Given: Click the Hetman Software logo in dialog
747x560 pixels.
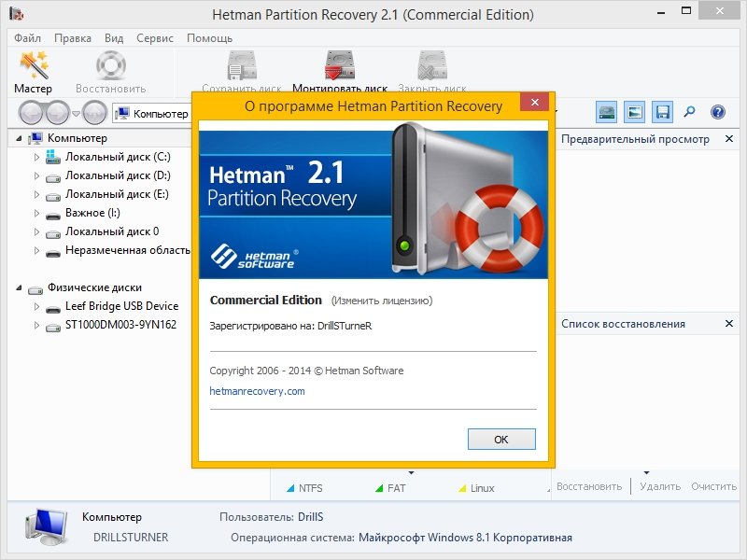Looking at the screenshot, I should click(x=255, y=257).
